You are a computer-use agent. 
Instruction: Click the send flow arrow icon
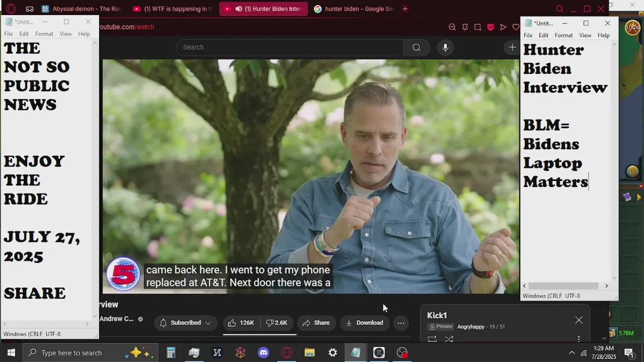503,27
